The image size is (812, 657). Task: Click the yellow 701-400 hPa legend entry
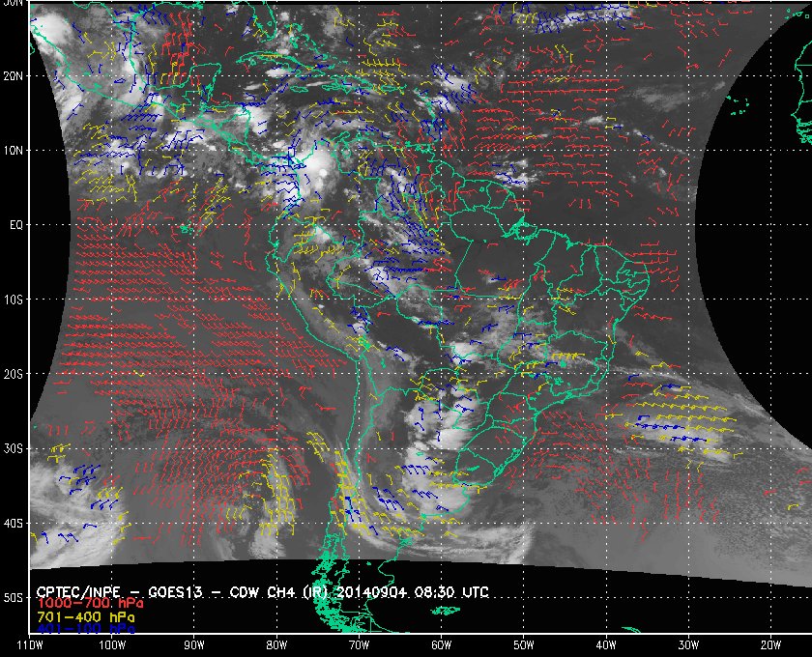[85, 617]
